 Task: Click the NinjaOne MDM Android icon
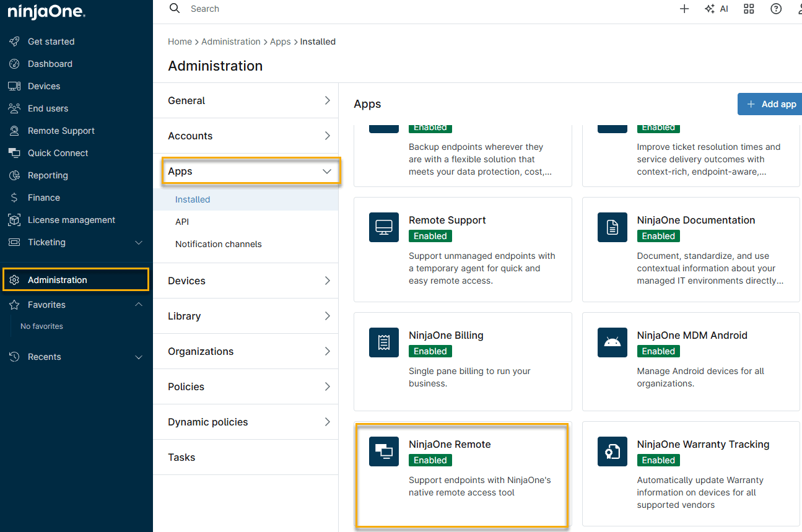[x=612, y=342]
